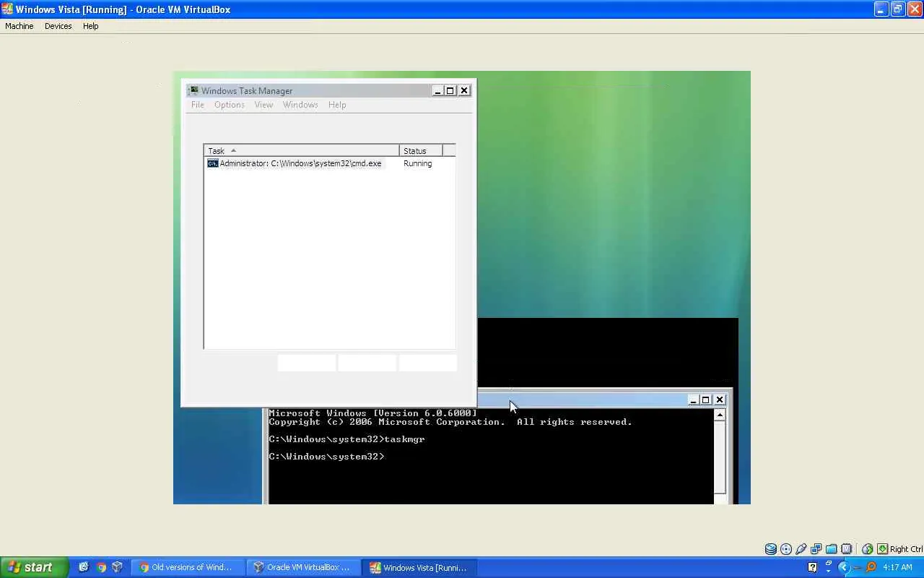Click the Windows Task Manager title bar text
The height and width of the screenshot is (578, 924).
click(x=247, y=90)
